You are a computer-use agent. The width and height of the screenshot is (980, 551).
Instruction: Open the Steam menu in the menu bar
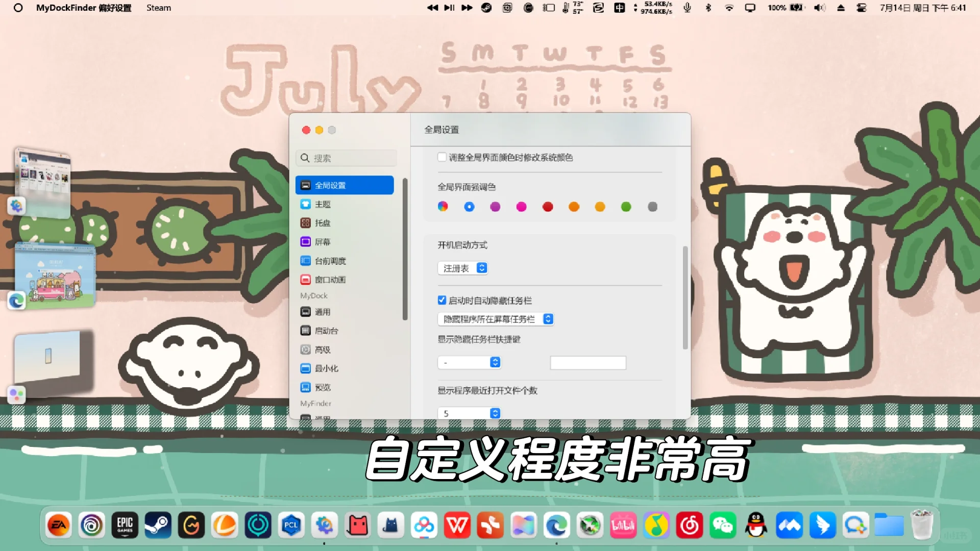pos(158,8)
